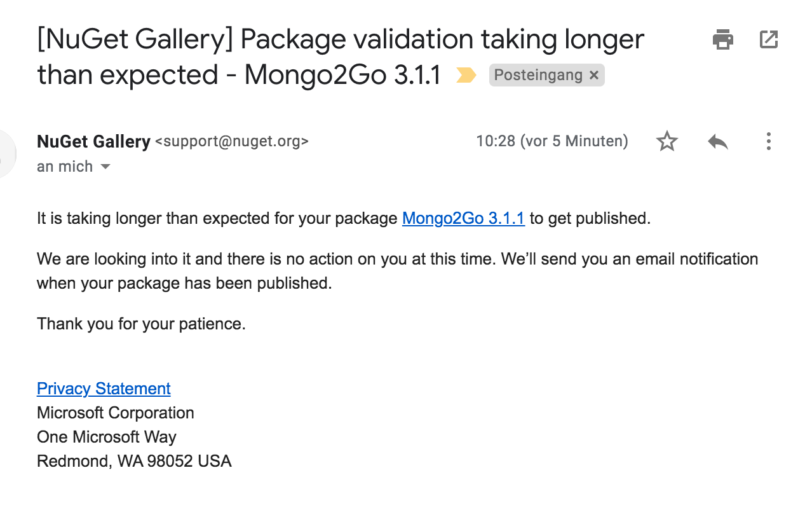The image size is (812, 510).
Task: Click the yellow importance marker
Action: [466, 76]
